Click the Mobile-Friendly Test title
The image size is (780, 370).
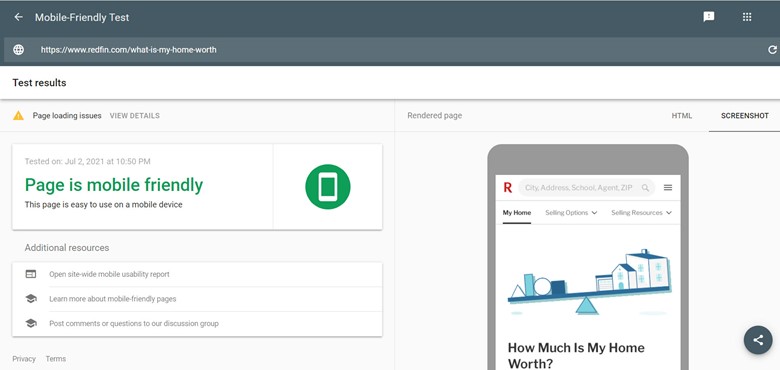tap(82, 17)
